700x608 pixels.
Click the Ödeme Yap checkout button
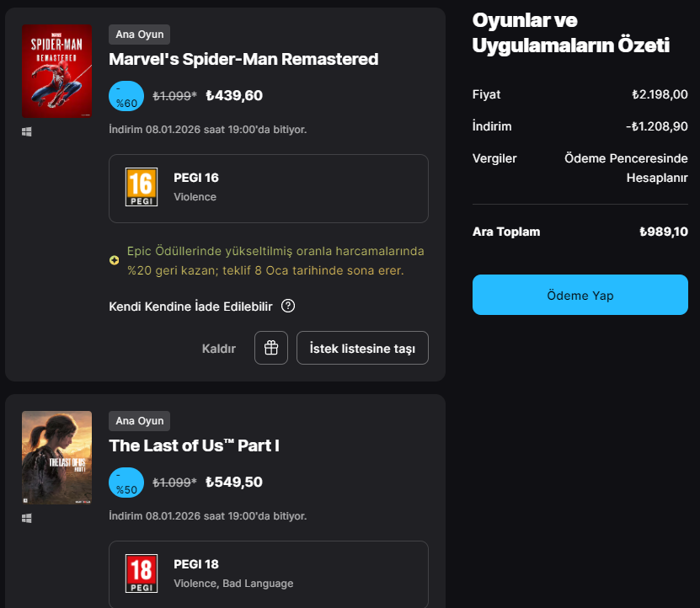point(580,295)
